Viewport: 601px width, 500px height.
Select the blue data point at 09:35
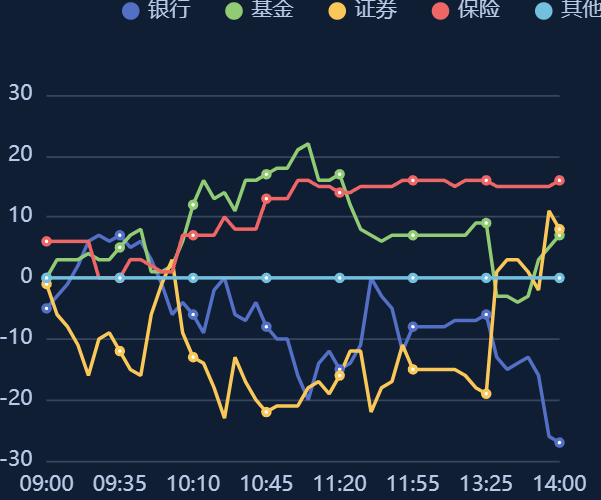click(120, 235)
